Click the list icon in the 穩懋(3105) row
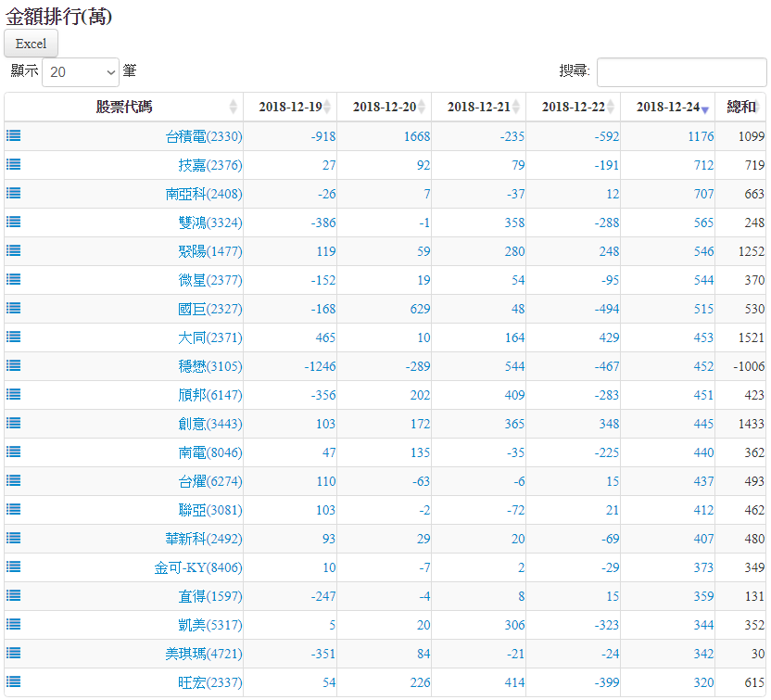 tap(14, 365)
